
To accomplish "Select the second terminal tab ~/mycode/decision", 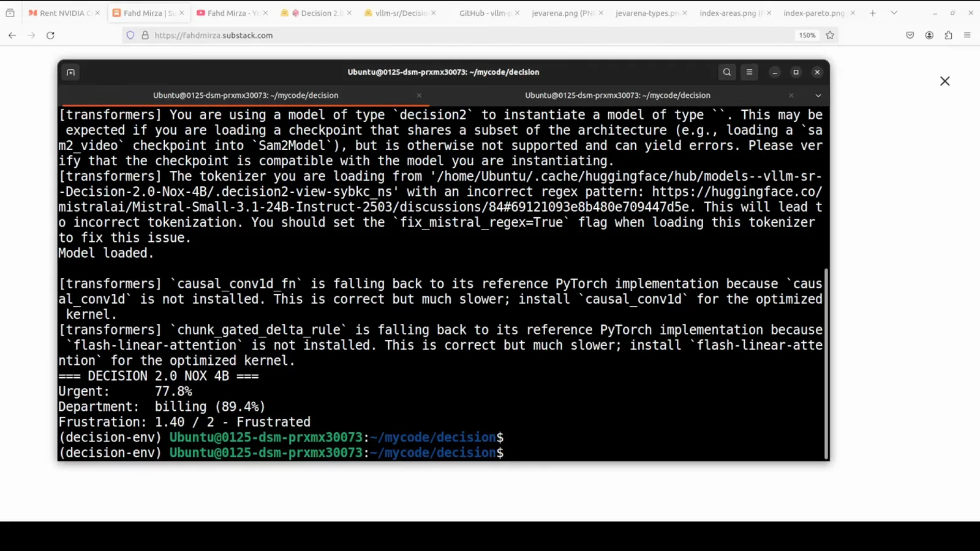I will click(x=617, y=96).
